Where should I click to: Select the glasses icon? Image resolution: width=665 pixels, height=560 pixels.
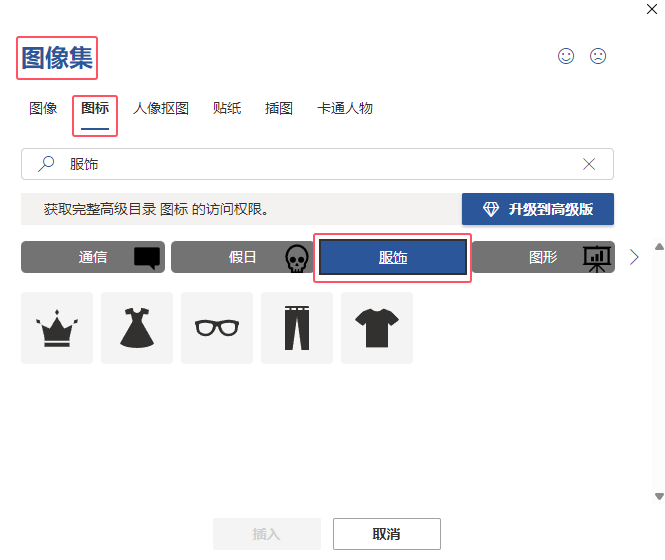pos(217,328)
